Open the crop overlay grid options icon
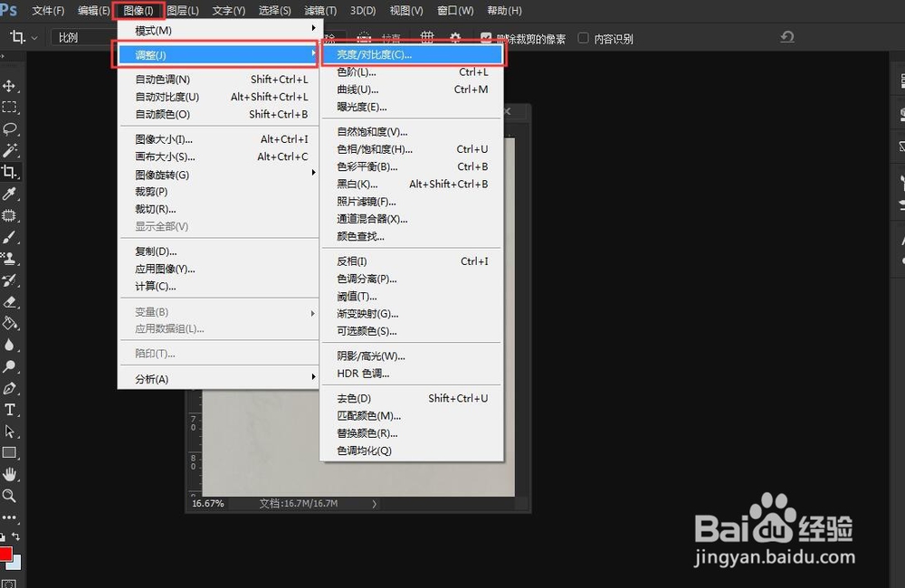Image resolution: width=905 pixels, height=588 pixels. (x=427, y=38)
